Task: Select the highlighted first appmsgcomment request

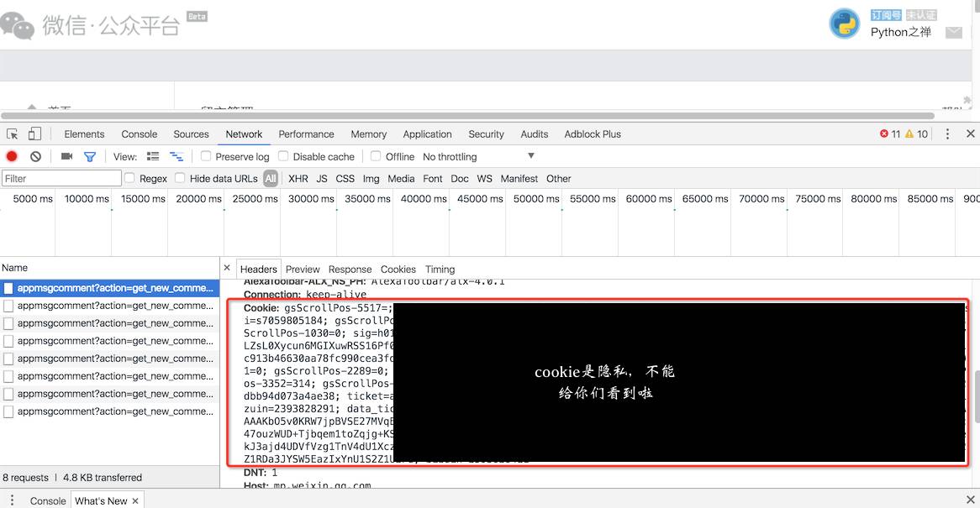Action: click(x=110, y=288)
